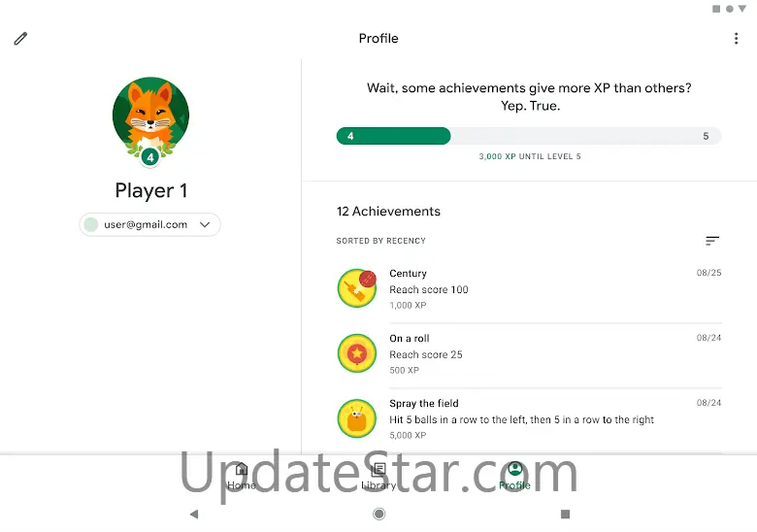Expand the user@gmail.com account dropdown

pyautogui.click(x=149, y=224)
